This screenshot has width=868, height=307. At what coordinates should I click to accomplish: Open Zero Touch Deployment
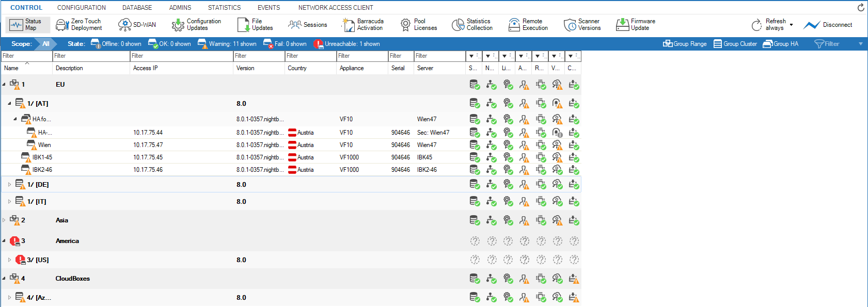[x=79, y=25]
